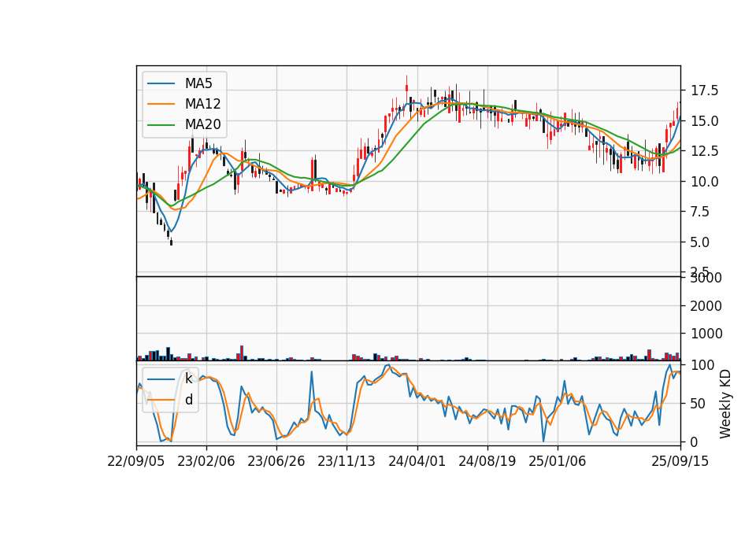The image size is (756, 543).
Task: Click the MA5 legend label
Action: click(x=198, y=83)
